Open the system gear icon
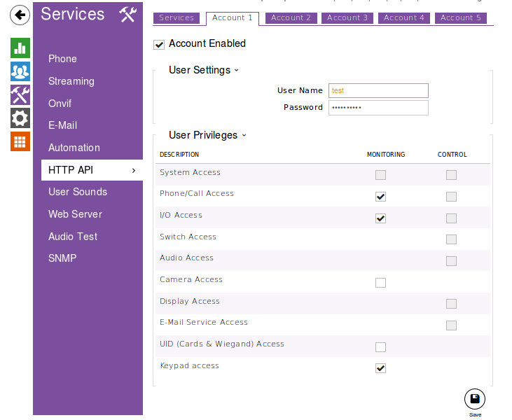The width and height of the screenshot is (512, 420). [x=20, y=118]
